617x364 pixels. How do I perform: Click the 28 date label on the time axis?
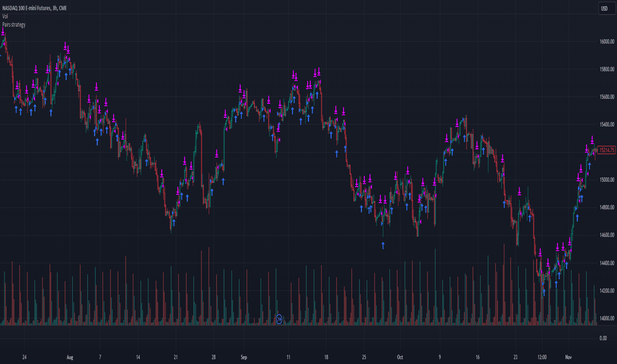click(213, 357)
